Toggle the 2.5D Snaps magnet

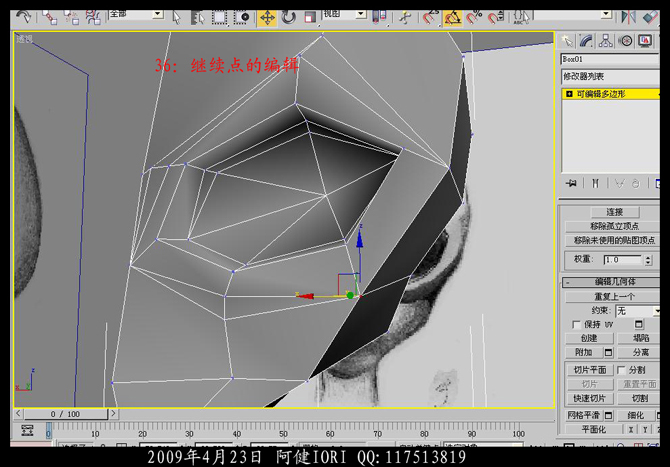click(429, 18)
